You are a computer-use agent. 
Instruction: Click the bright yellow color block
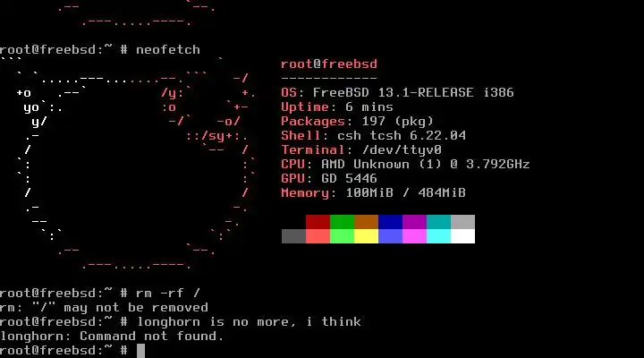(x=367, y=236)
